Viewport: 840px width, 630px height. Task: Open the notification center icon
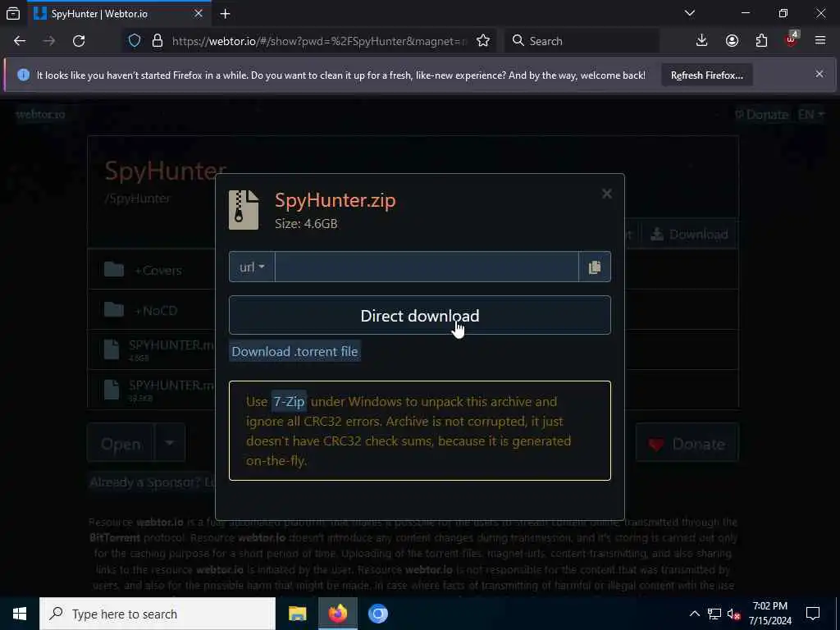(x=813, y=614)
